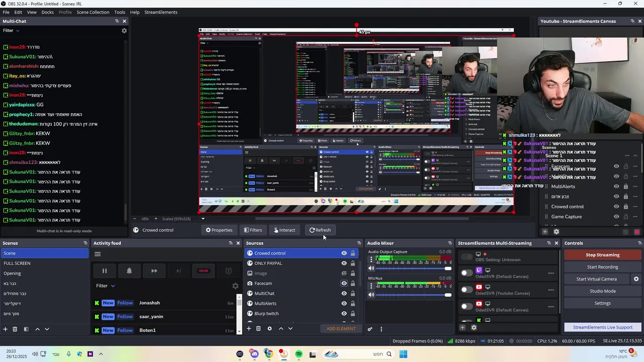Expand the Activity feed Filter dropdown
The width and height of the screenshot is (644, 362).
pyautogui.click(x=106, y=286)
